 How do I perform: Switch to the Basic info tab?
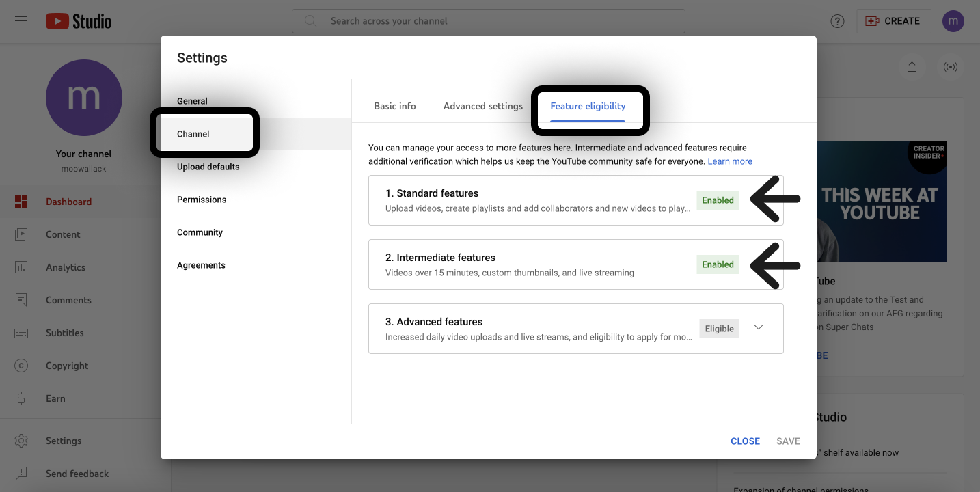[394, 106]
